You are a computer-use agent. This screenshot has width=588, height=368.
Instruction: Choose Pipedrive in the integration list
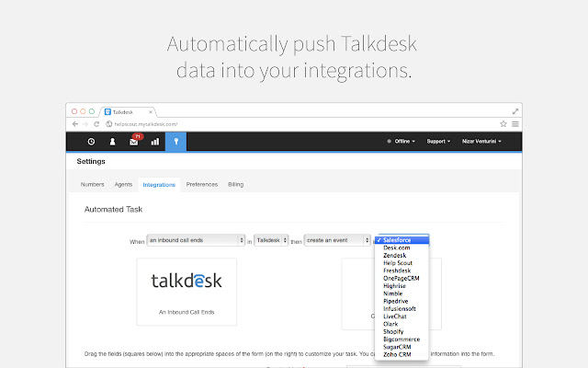[x=401, y=301]
